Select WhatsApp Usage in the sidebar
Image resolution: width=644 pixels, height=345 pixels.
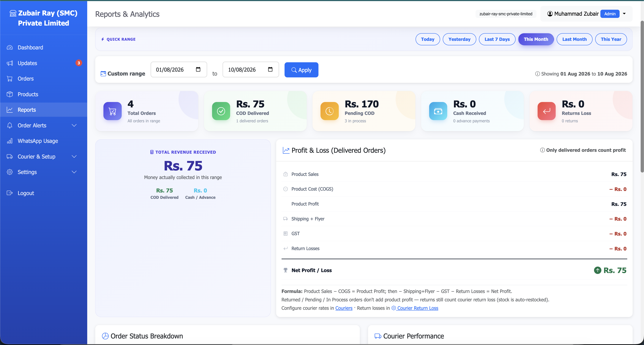point(43,141)
